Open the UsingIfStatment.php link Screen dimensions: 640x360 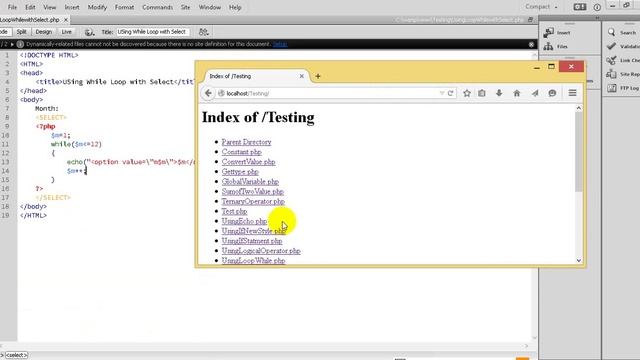[252, 241]
